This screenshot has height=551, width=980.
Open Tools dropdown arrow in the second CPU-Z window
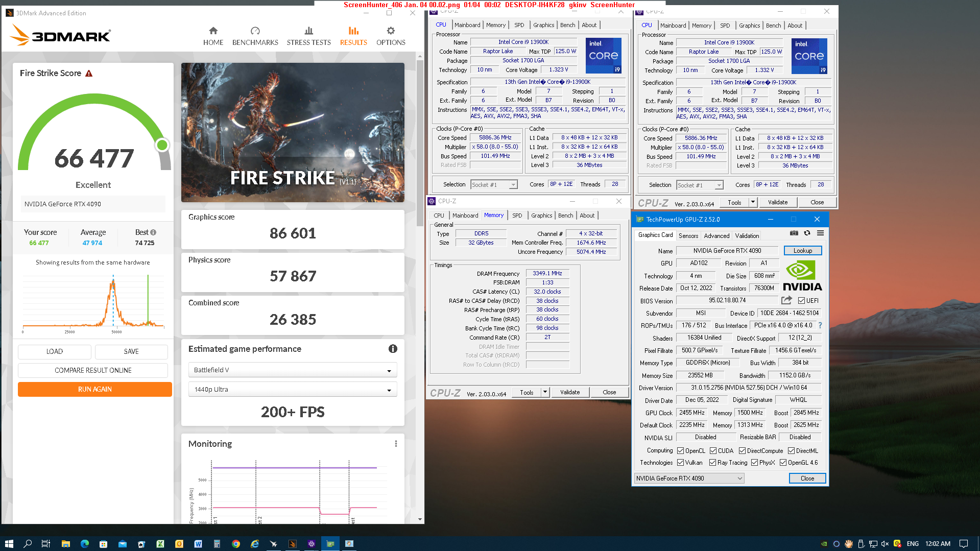tap(752, 203)
